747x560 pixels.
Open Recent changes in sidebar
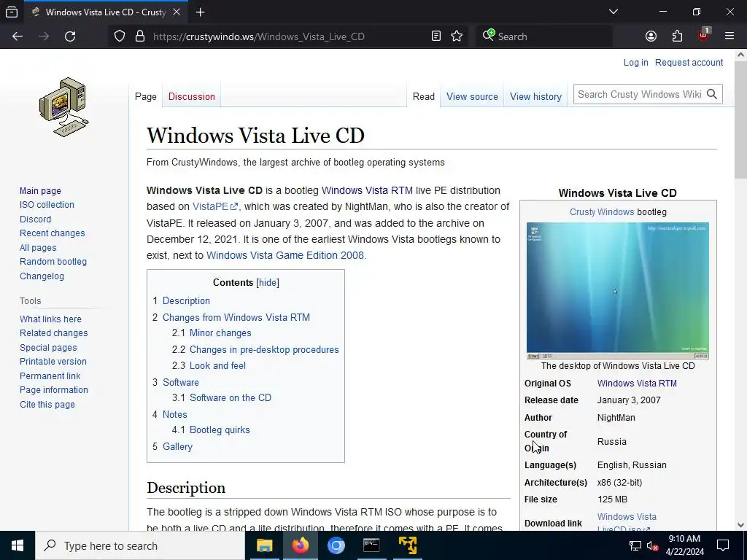pos(53,233)
